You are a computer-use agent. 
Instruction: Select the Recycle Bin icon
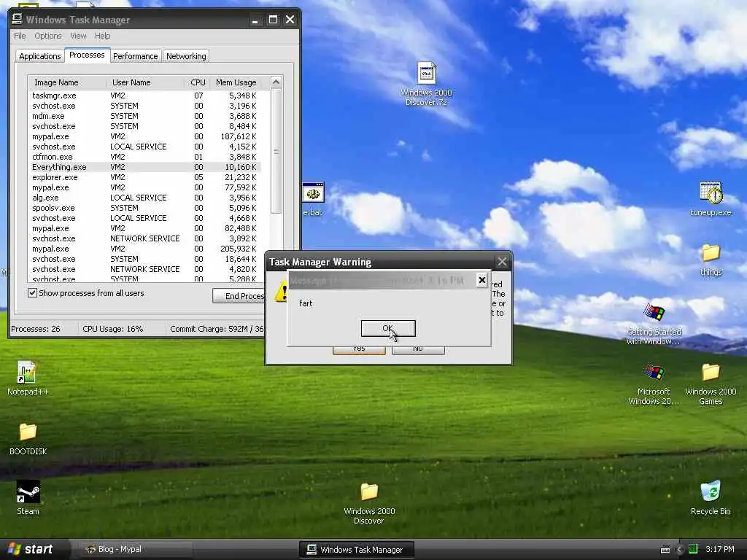711,492
